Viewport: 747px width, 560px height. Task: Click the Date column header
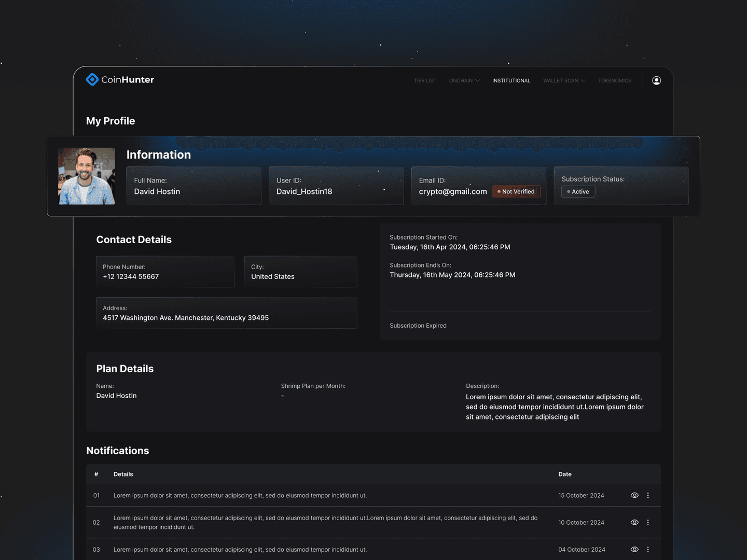tap(564, 474)
